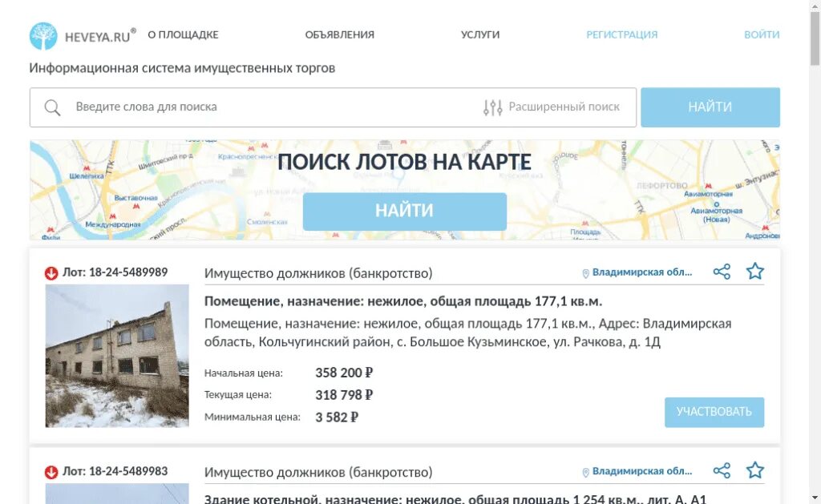821x504 pixels.
Task: Click the address description mentioning Кольчугинский район
Action: [x=467, y=333]
